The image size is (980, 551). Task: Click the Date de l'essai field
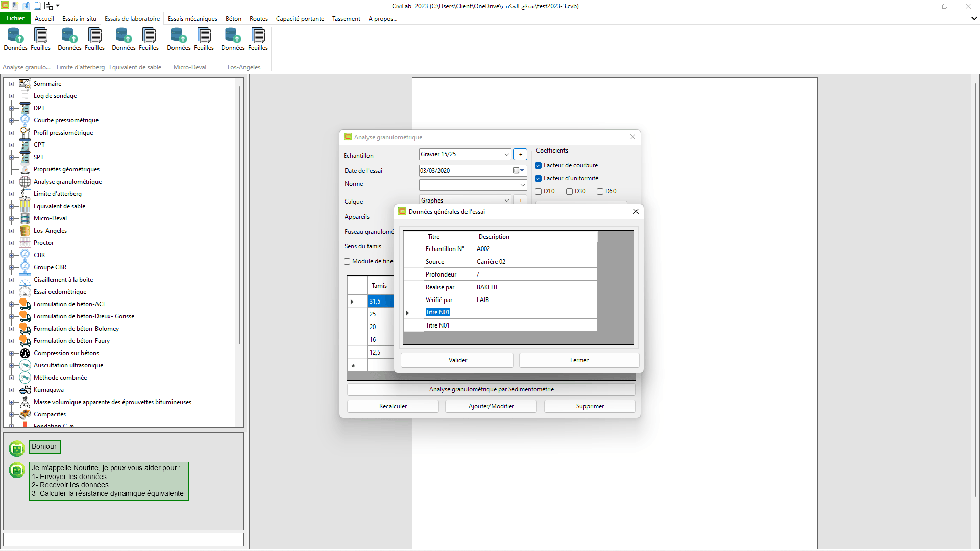473,170
